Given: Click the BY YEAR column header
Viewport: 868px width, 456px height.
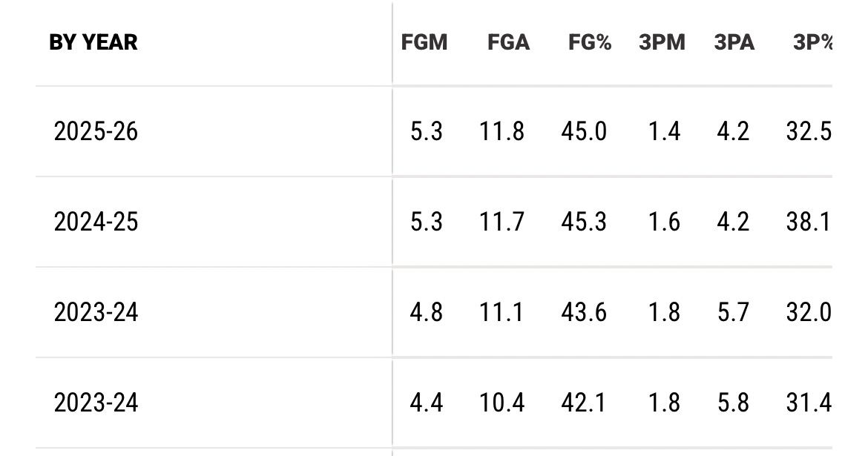Looking at the screenshot, I should click(x=93, y=42).
